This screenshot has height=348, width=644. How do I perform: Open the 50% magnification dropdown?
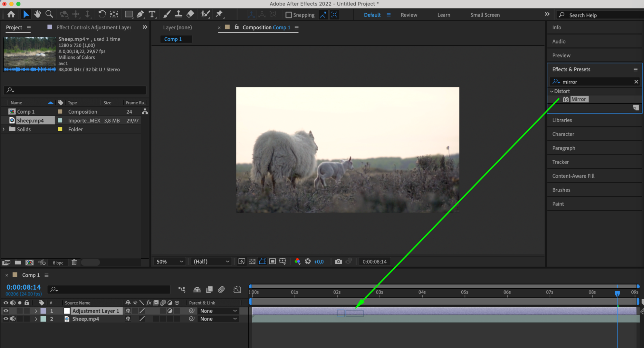[x=170, y=262]
